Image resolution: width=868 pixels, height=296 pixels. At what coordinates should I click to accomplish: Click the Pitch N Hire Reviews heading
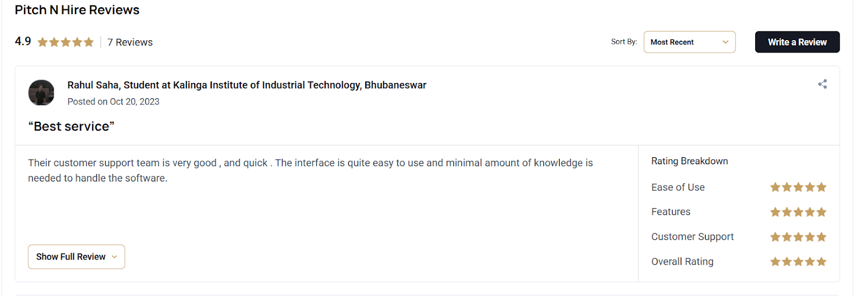coord(77,10)
